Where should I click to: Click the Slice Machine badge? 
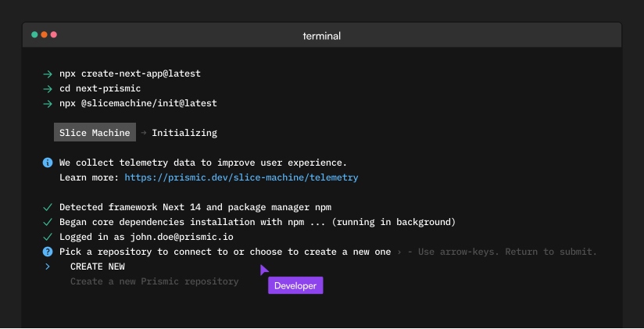click(x=95, y=132)
